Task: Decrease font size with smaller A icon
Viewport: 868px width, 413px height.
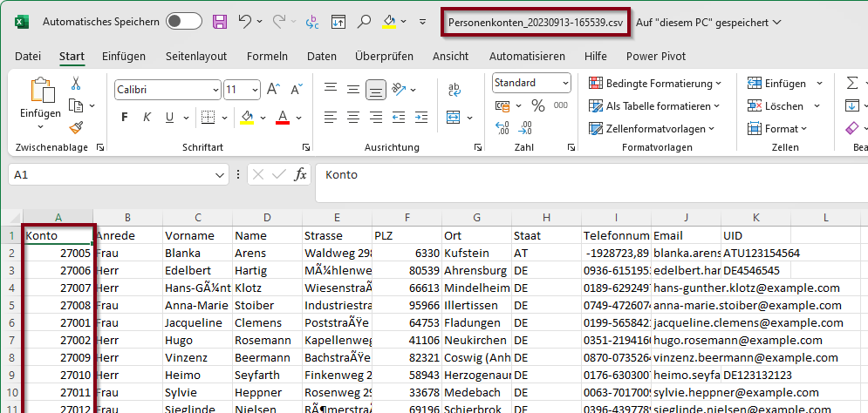Action: coord(297,89)
